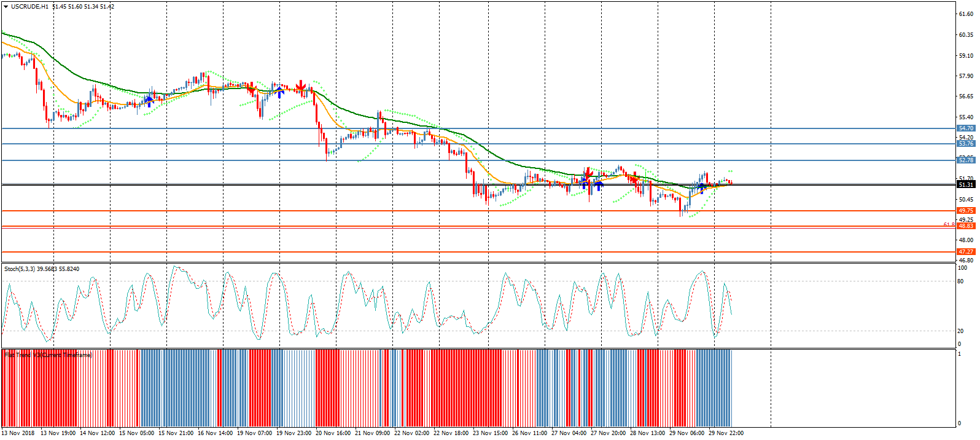Click the 61.60 price scale value
The width and height of the screenshot is (980, 440).
(x=966, y=14)
